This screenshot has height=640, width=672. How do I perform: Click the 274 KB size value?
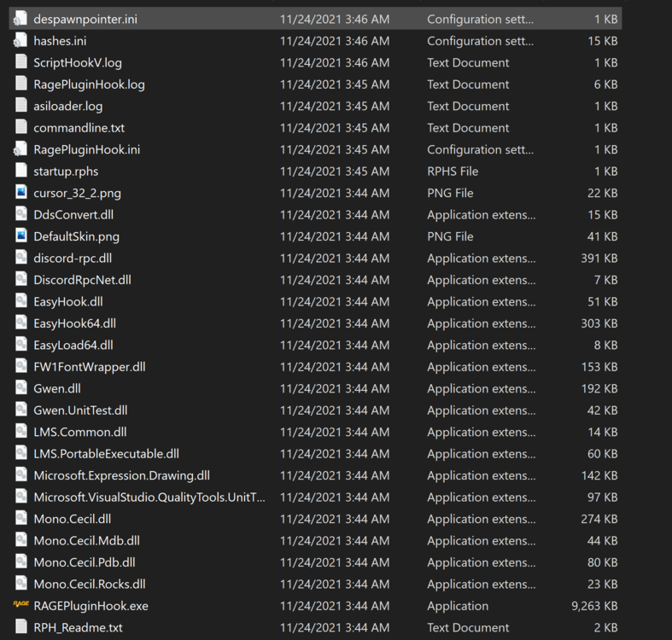pyautogui.click(x=599, y=519)
